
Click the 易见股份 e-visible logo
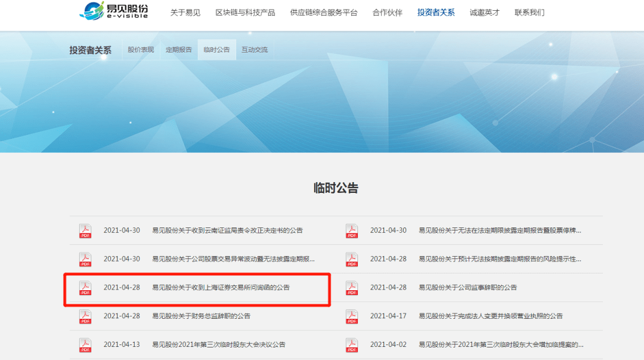tap(114, 11)
